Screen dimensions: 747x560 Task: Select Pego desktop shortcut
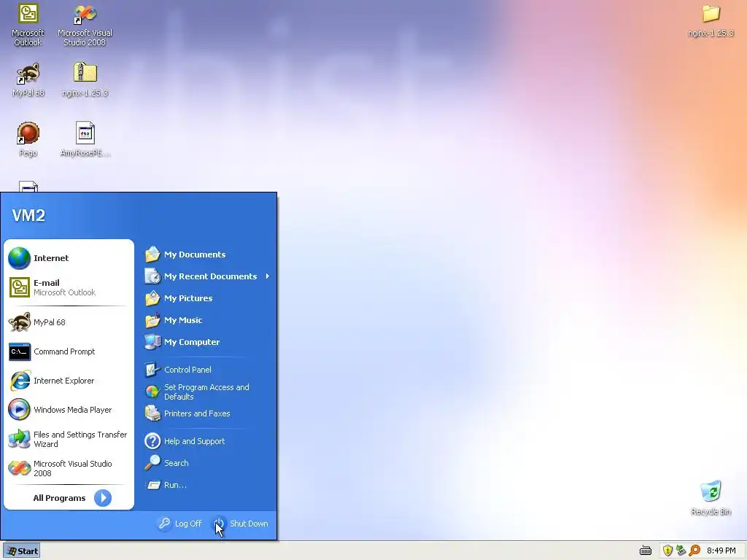coord(28,139)
